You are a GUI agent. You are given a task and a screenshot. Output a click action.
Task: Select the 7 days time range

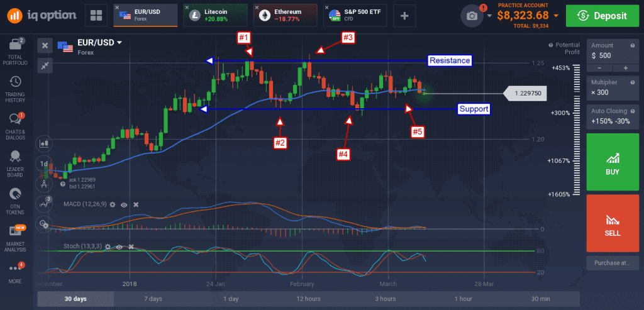tap(153, 299)
